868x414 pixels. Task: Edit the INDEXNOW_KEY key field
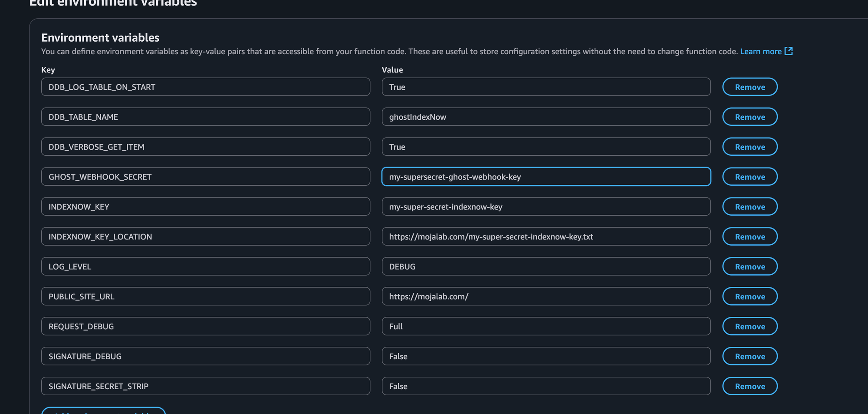(x=206, y=207)
